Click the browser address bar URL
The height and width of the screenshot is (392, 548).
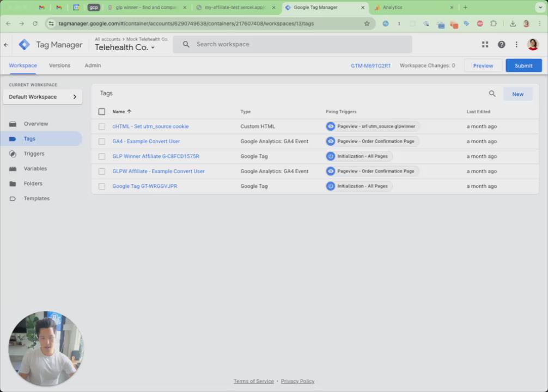(186, 23)
